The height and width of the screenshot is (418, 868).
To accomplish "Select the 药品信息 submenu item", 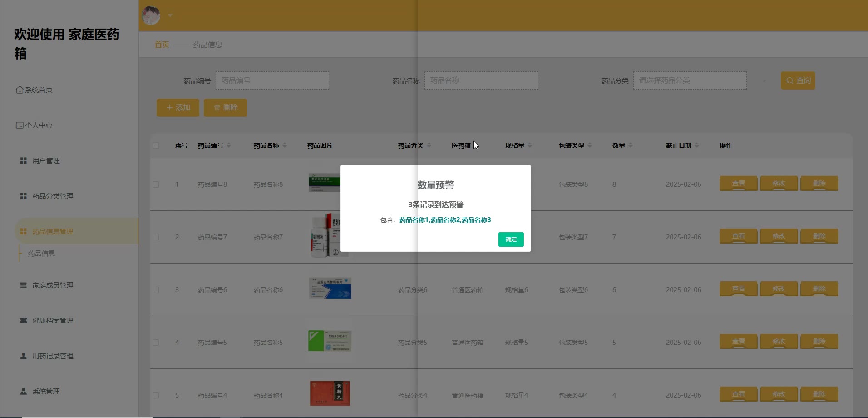I will pyautogui.click(x=41, y=254).
